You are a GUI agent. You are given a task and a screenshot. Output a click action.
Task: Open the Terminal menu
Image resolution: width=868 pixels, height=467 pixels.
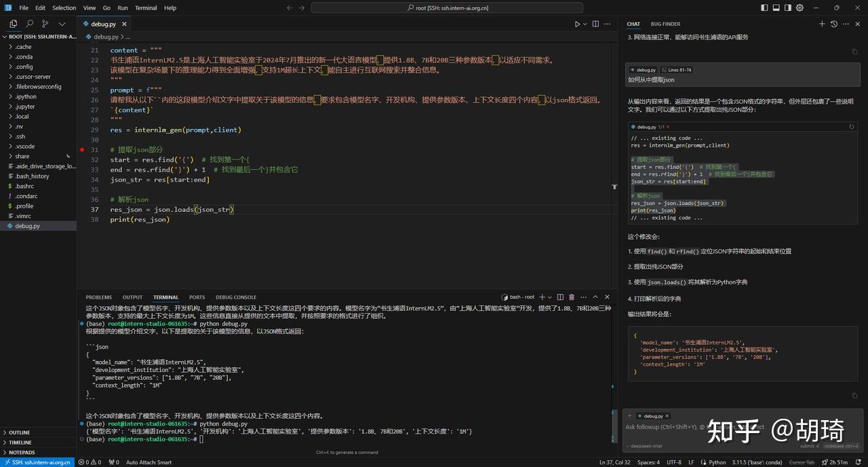146,8
